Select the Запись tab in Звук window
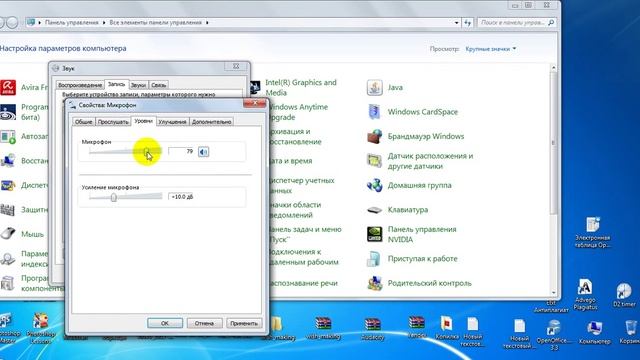The image size is (640, 360). tap(116, 84)
